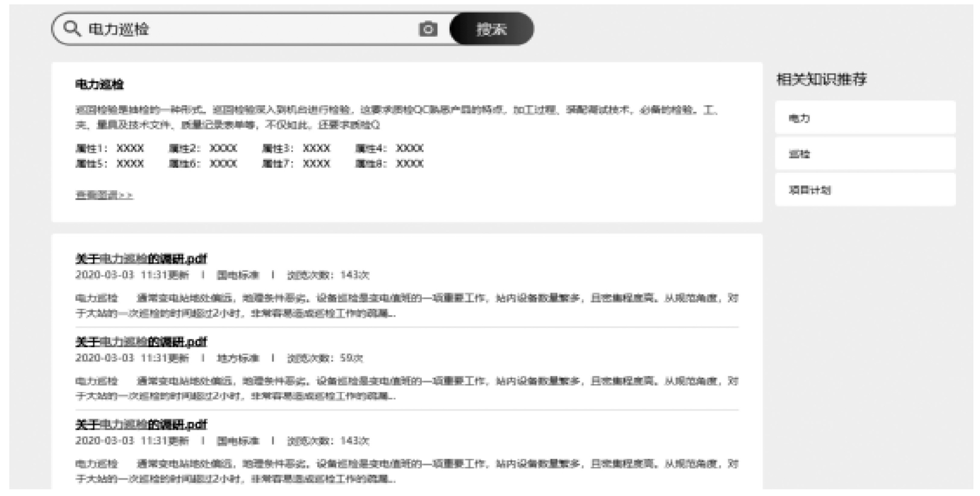Open the third 关于电力巡检的调研.pdf result
980x496 pixels.
click(x=141, y=425)
